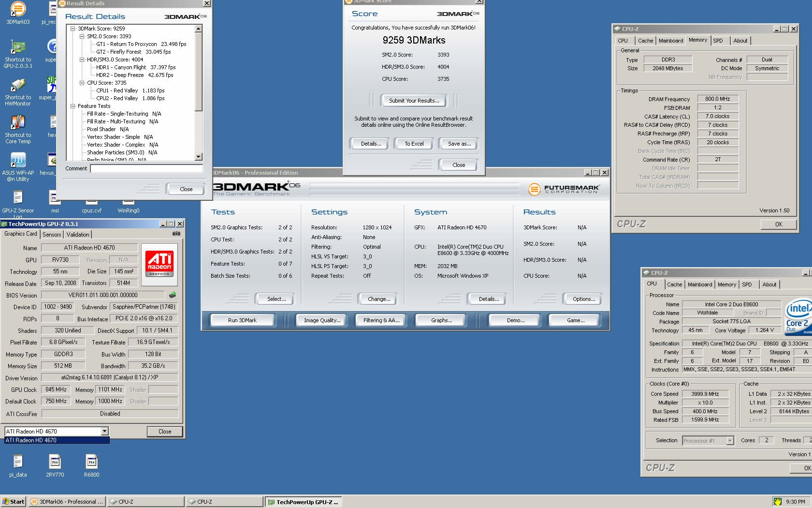The height and width of the screenshot is (508, 812).
Task: Click Change... under Settings
Action: pyautogui.click(x=379, y=299)
